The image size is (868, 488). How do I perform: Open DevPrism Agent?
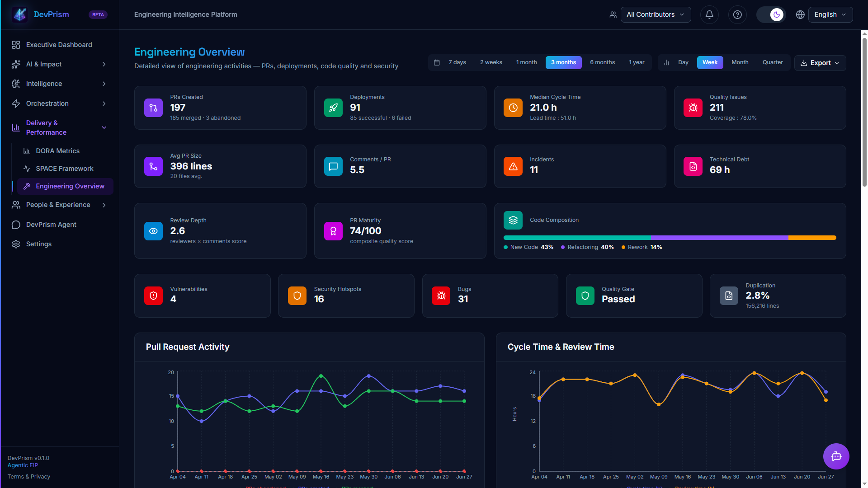60,225
